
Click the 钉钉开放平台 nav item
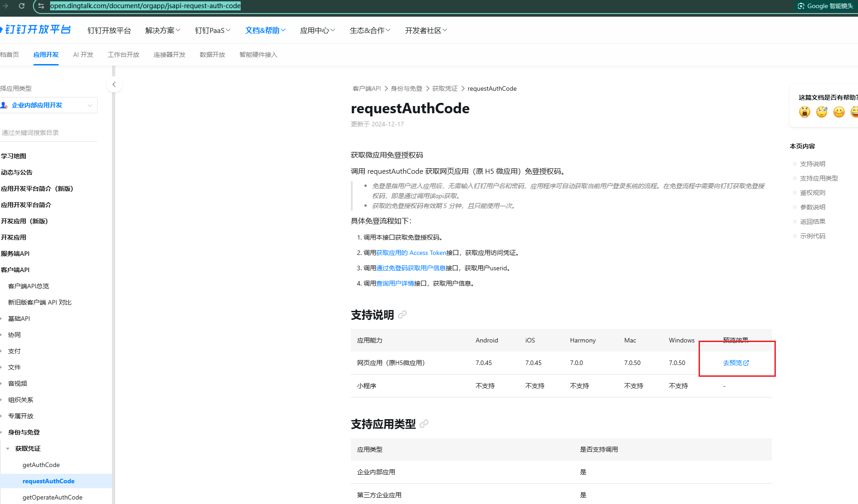[x=109, y=30]
